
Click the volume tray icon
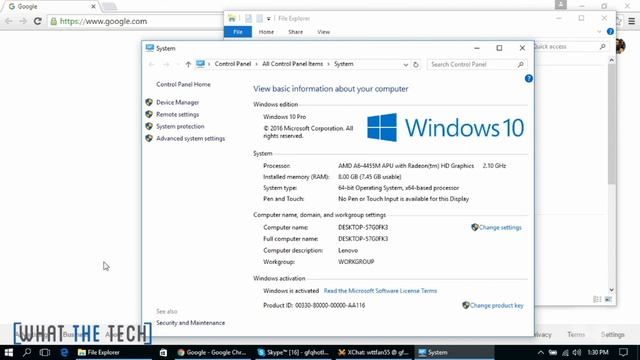click(x=576, y=352)
